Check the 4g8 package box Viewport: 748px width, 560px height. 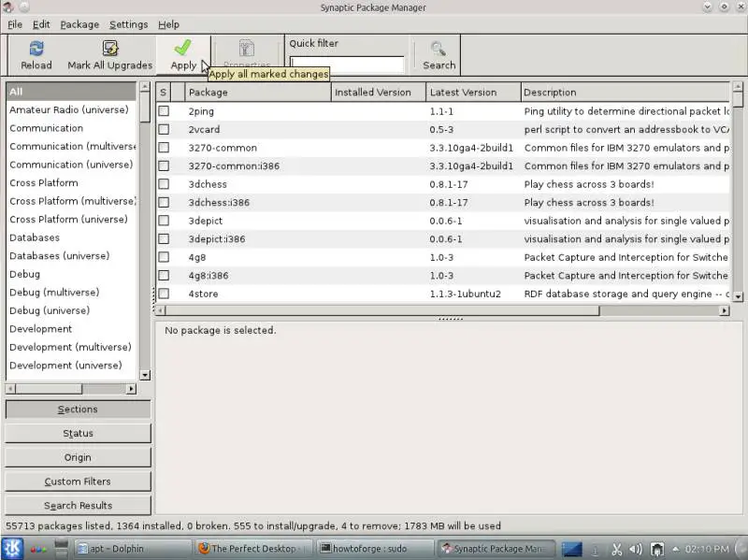pyautogui.click(x=164, y=257)
